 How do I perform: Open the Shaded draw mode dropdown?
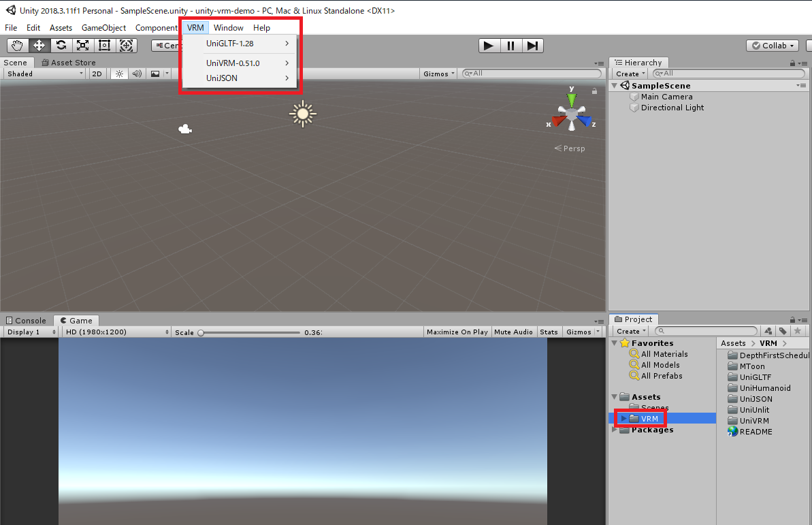45,74
